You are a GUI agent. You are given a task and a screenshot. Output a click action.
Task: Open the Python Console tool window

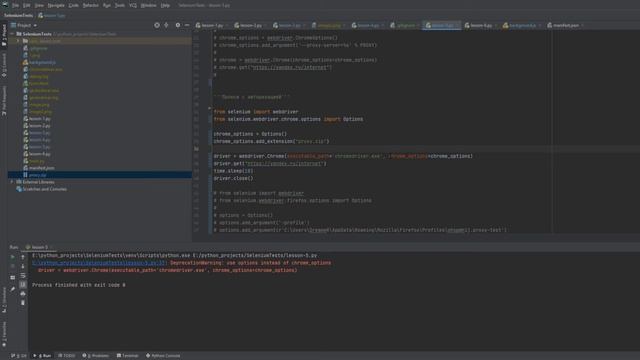[163, 356]
